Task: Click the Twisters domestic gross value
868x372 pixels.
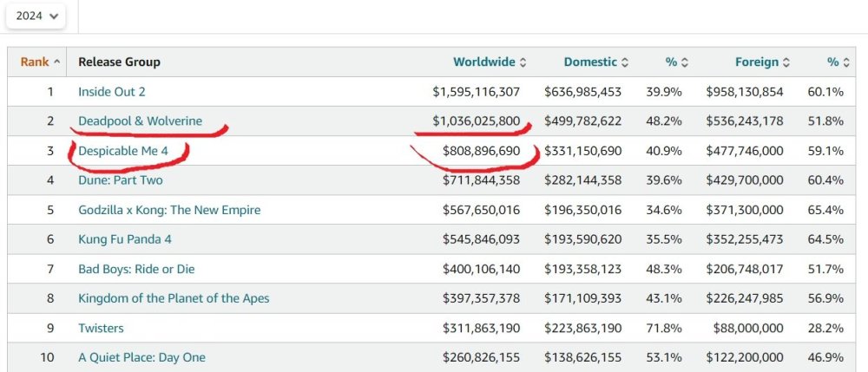Action: tap(582, 328)
